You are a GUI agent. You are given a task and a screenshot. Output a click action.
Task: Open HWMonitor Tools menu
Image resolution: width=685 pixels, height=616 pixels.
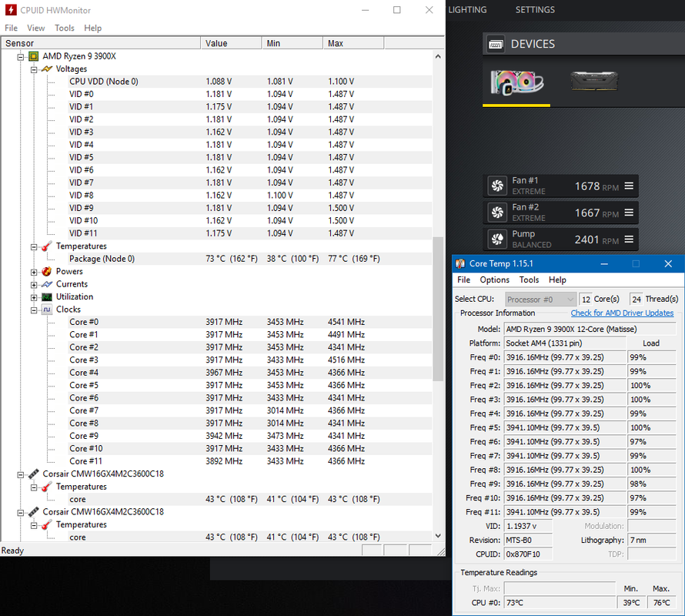click(x=64, y=28)
